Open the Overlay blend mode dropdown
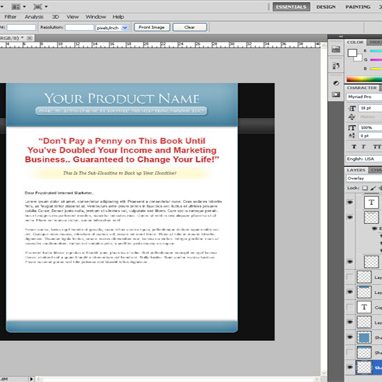The image size is (382, 382). (x=364, y=178)
